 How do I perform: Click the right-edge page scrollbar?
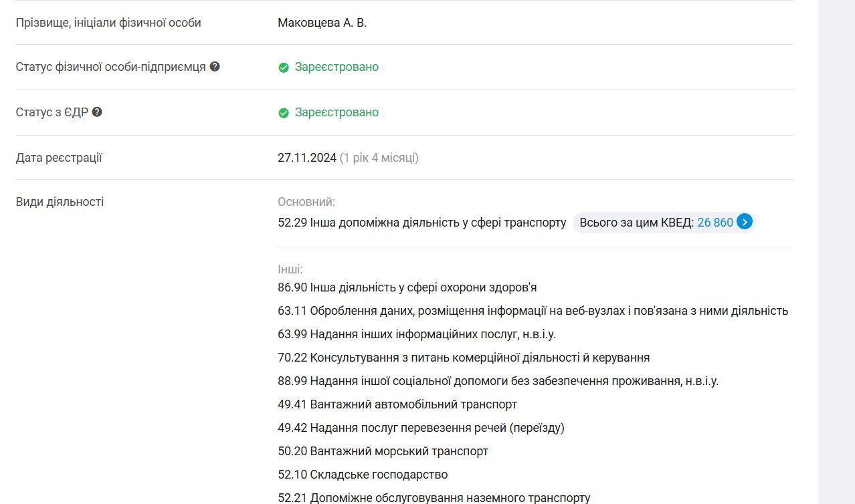850,252
